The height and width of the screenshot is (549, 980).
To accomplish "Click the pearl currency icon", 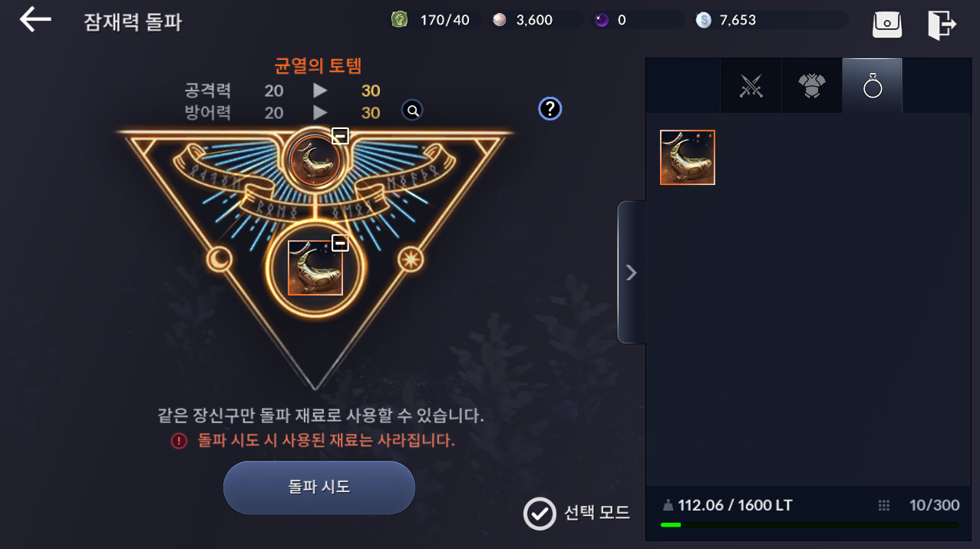I will tap(500, 21).
